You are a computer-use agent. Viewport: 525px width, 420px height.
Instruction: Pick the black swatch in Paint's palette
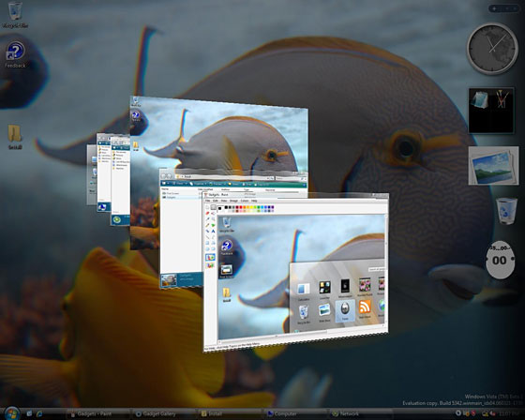click(226, 207)
